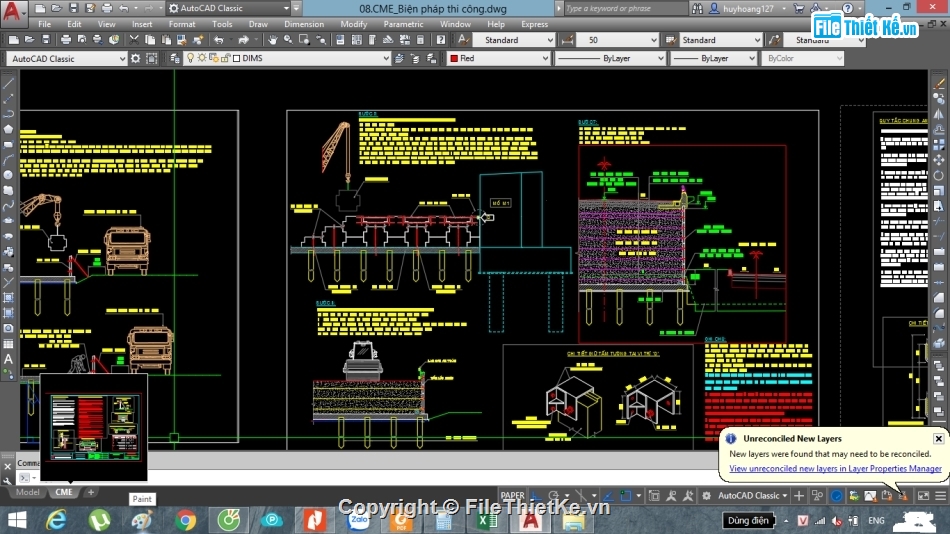The height and width of the screenshot is (534, 950).
Task: Click Make Object's Layer Current icon
Action: tap(399, 58)
